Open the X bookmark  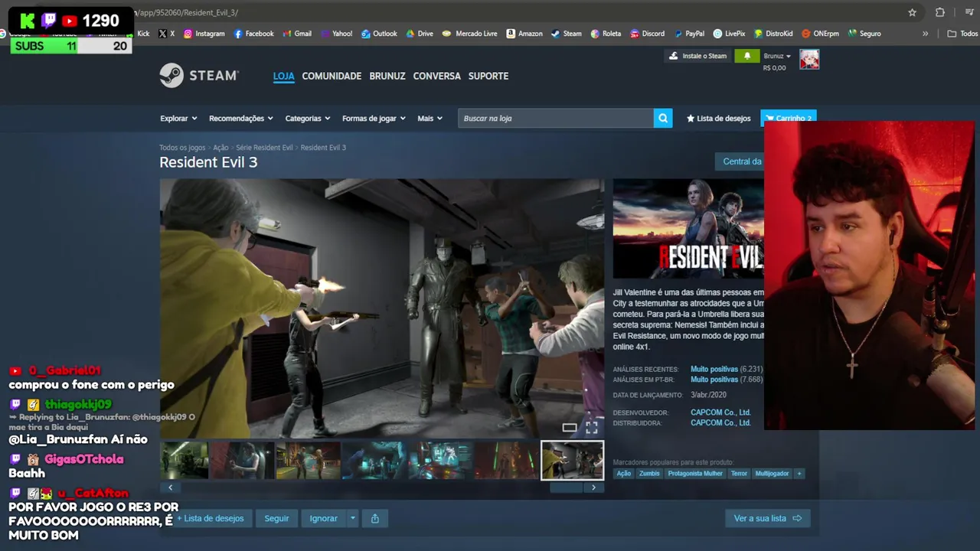[166, 34]
